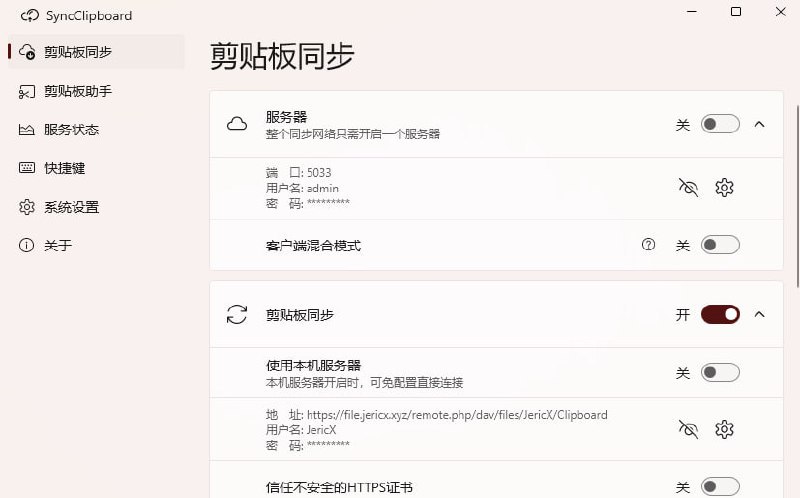Screen dimensions: 800x498
Task: Minimize the SyncClipboard window
Action: pyautogui.click(x=692, y=12)
